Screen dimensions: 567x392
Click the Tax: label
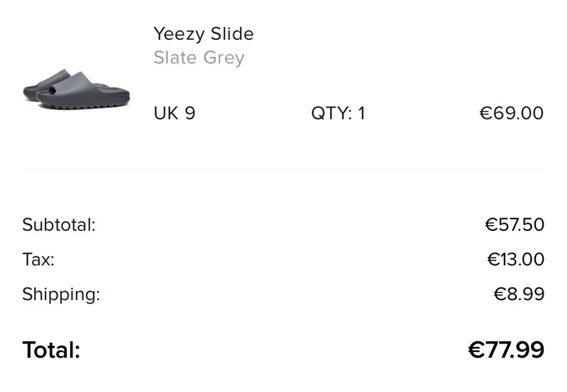(38, 259)
